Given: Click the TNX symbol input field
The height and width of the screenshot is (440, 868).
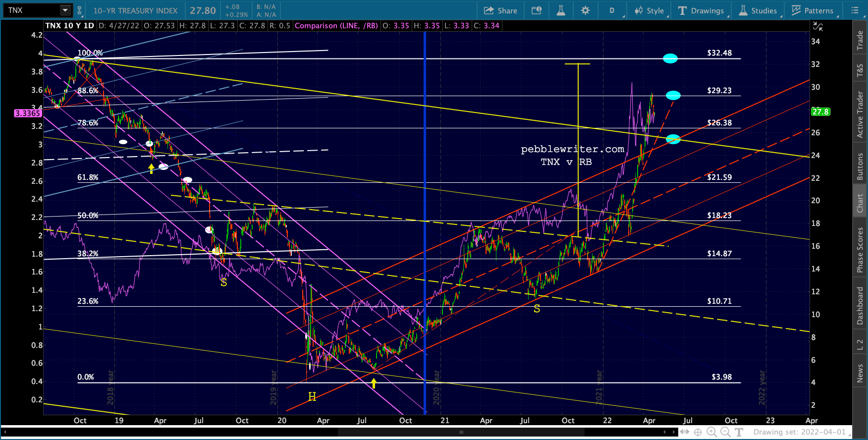Looking at the screenshot, I should pos(33,10).
